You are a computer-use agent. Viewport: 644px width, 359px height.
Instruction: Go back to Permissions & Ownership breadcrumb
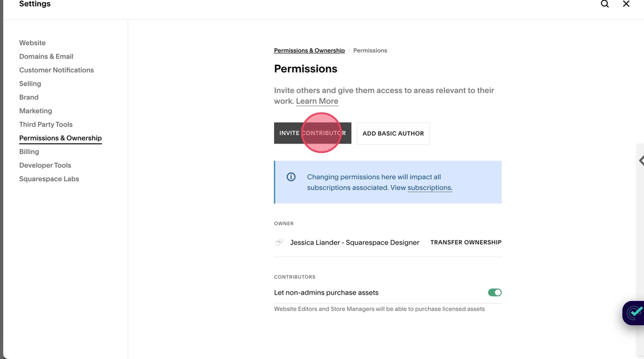point(309,51)
